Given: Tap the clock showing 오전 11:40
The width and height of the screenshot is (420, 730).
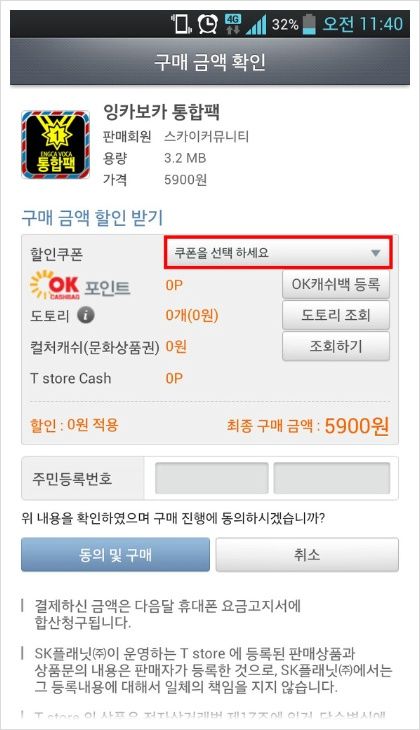Looking at the screenshot, I should coord(363,24).
